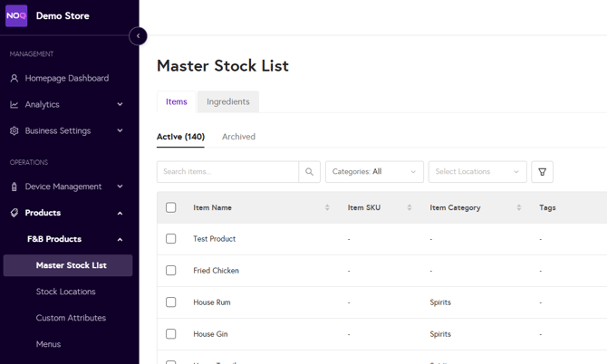Click the Homepage Dashboard user icon
Viewport: 607px width, 364px height.
coord(14,79)
